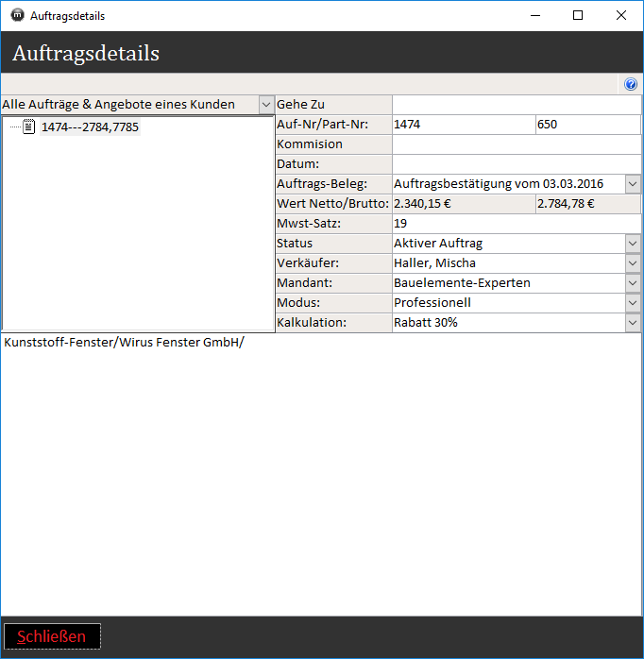644x659 pixels.
Task: Click the app icon in the title bar
Action: [x=17, y=15]
